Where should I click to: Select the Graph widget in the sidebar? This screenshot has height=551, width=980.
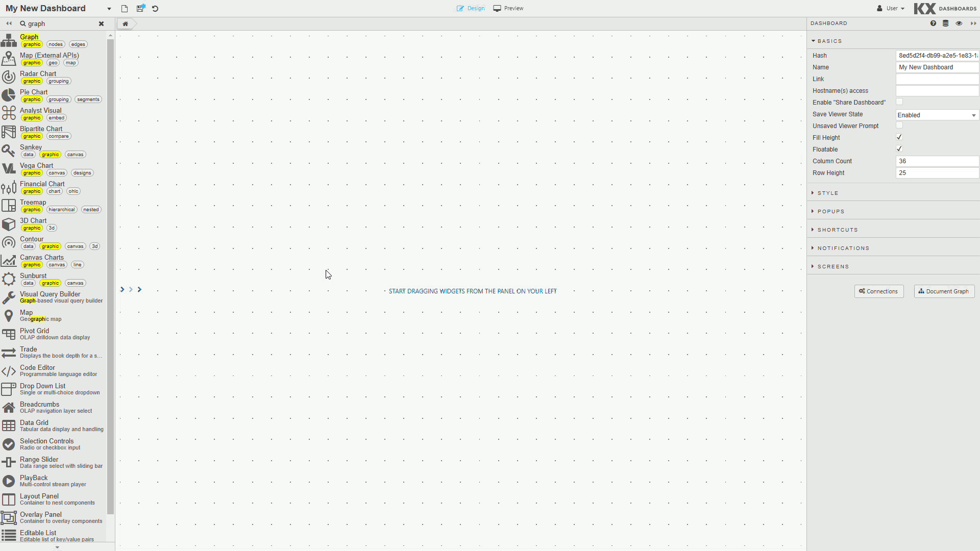click(x=29, y=37)
